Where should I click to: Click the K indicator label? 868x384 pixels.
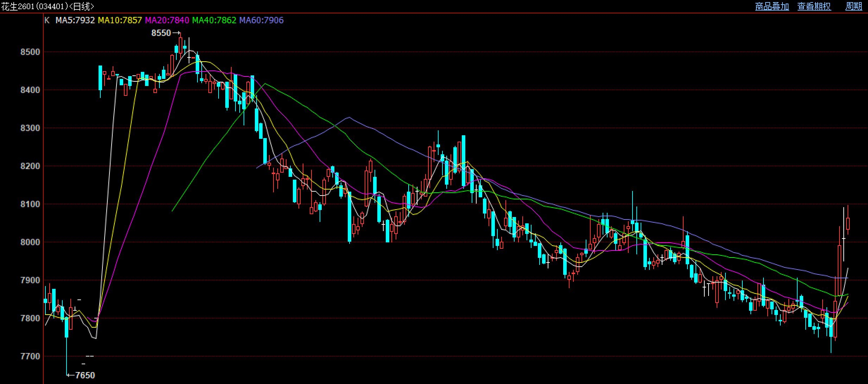coord(47,20)
